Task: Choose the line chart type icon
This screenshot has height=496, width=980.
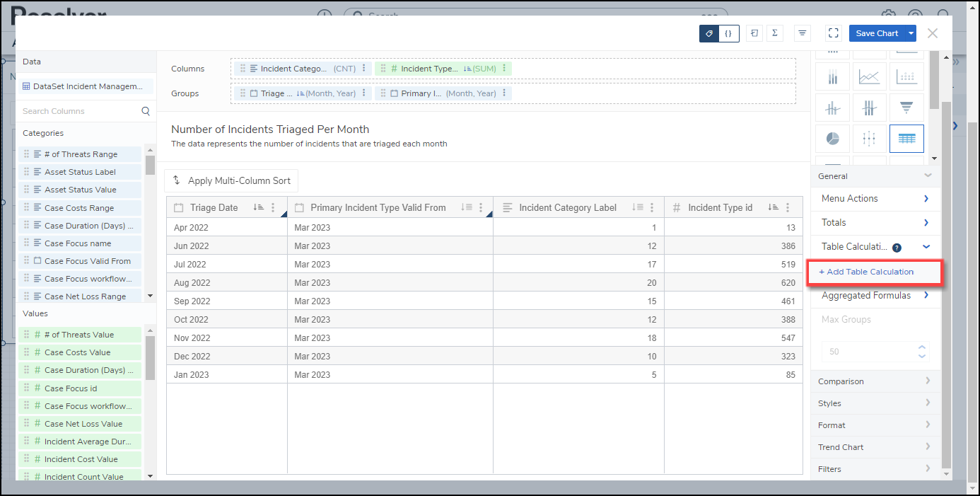Action: [869, 76]
